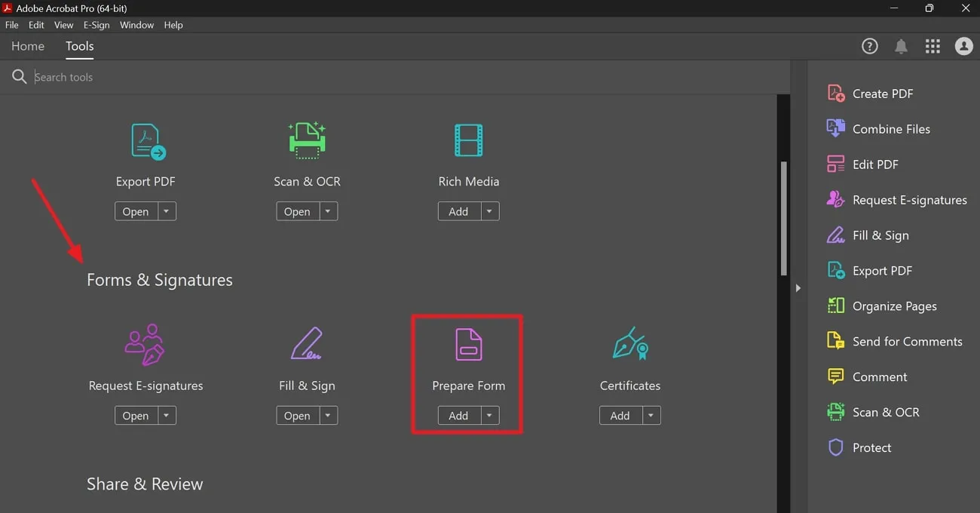The height and width of the screenshot is (513, 980).
Task: Expand the Prepare Form Add dropdown arrow
Action: pos(488,415)
